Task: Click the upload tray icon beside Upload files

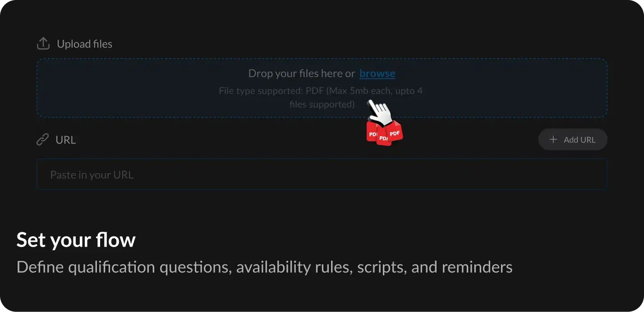Action: tap(43, 44)
